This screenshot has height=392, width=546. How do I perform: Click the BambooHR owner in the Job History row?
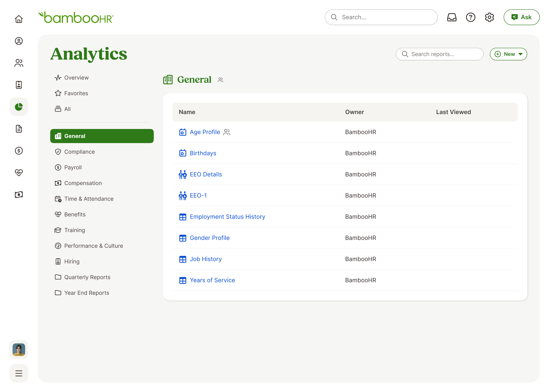click(x=361, y=259)
